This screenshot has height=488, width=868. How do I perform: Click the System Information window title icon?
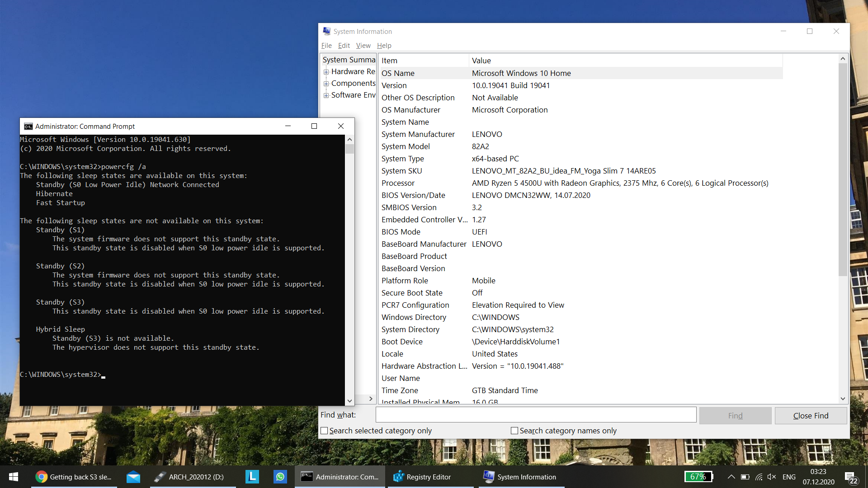click(326, 31)
